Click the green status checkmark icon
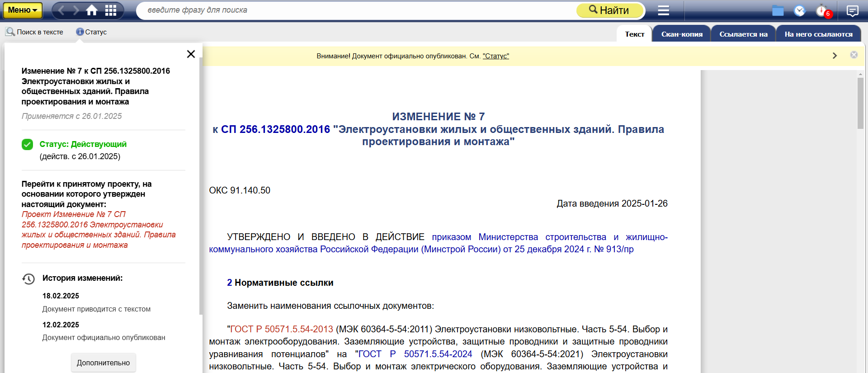This screenshot has height=373, width=868. coord(27,144)
